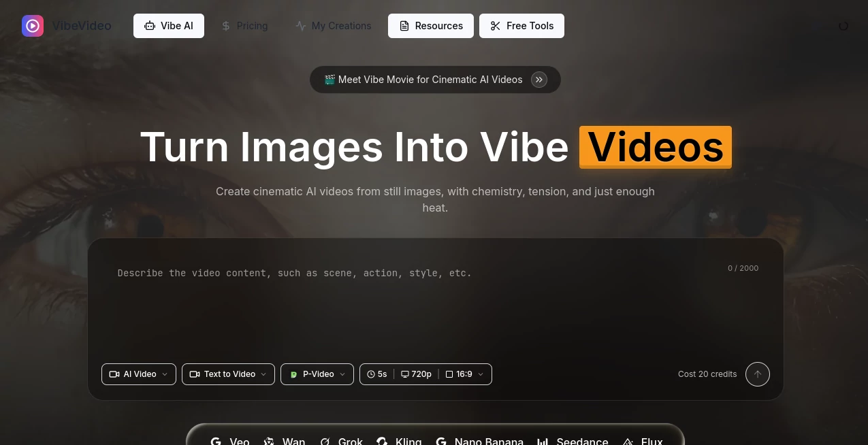Click the highlighted Videos word in the headline
868x445 pixels.
tap(656, 147)
